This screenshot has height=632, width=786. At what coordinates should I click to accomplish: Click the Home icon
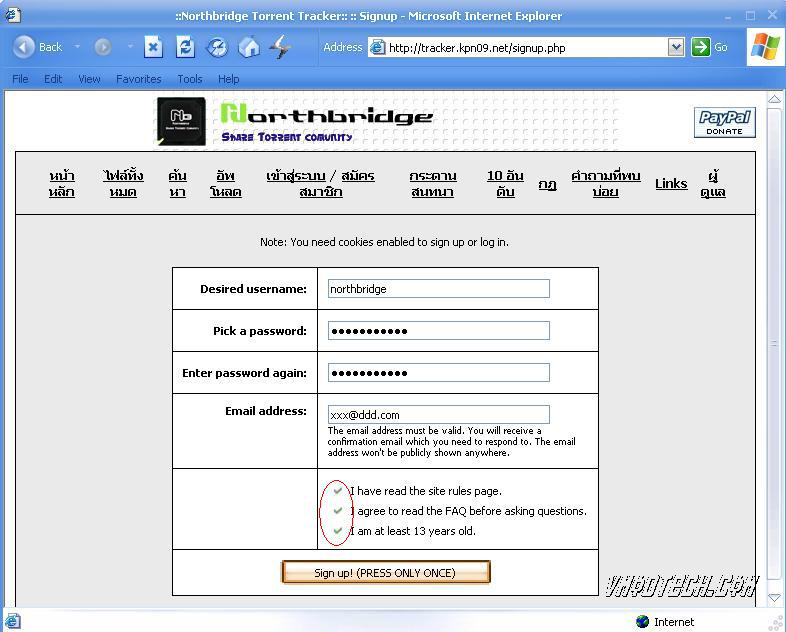pyautogui.click(x=249, y=48)
